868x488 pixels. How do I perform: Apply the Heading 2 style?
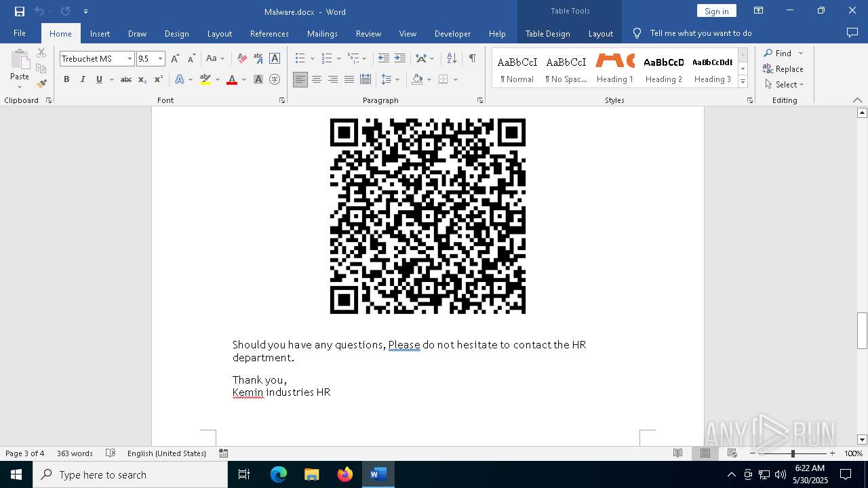(664, 68)
